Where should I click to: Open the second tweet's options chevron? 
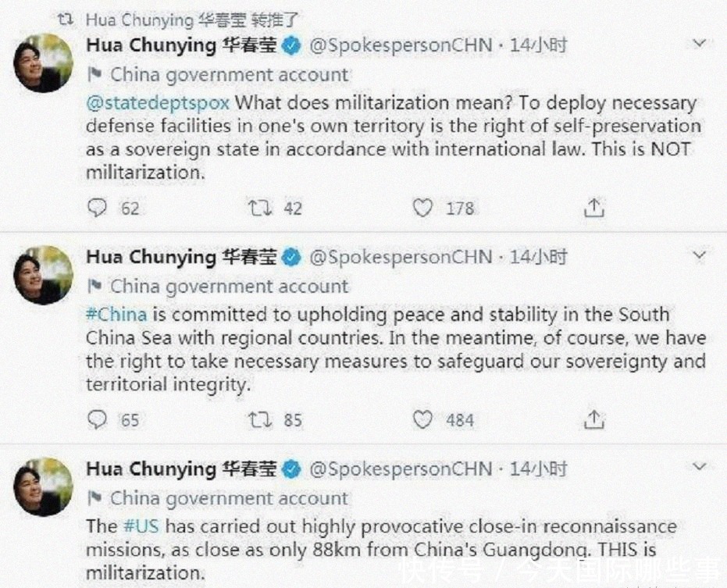pos(700,255)
